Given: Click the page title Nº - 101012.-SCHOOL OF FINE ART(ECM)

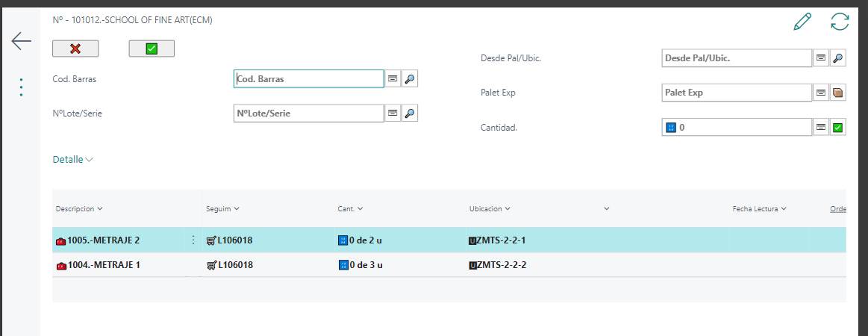Looking at the screenshot, I should 132,20.
